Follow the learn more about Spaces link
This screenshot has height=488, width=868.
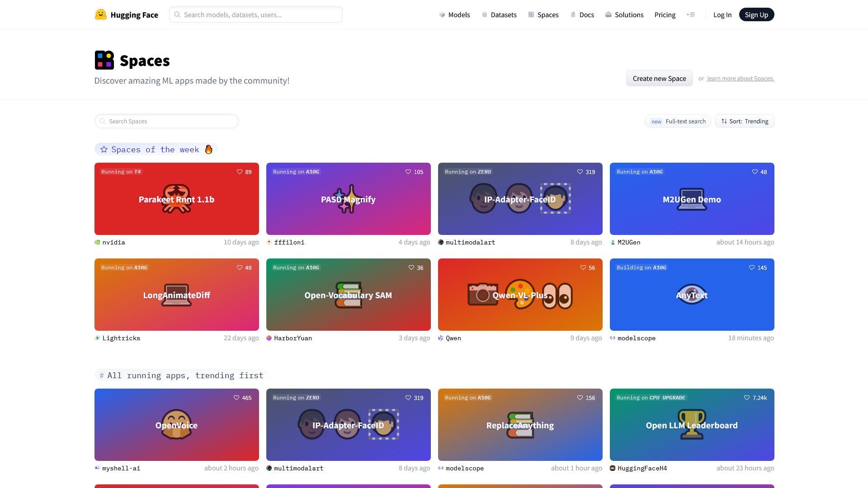[x=741, y=78]
